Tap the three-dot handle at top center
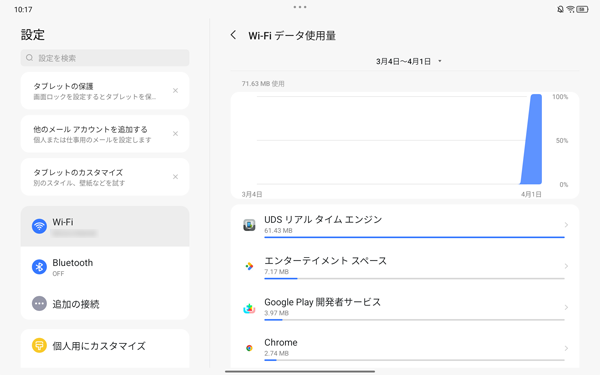The height and width of the screenshot is (375, 600). pyautogui.click(x=300, y=7)
